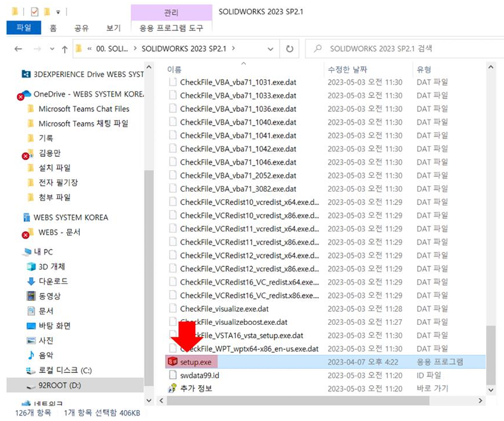
Task: Click the chevron after SOLIDWORKS 2023 SP2.1 in path
Action: (233, 48)
